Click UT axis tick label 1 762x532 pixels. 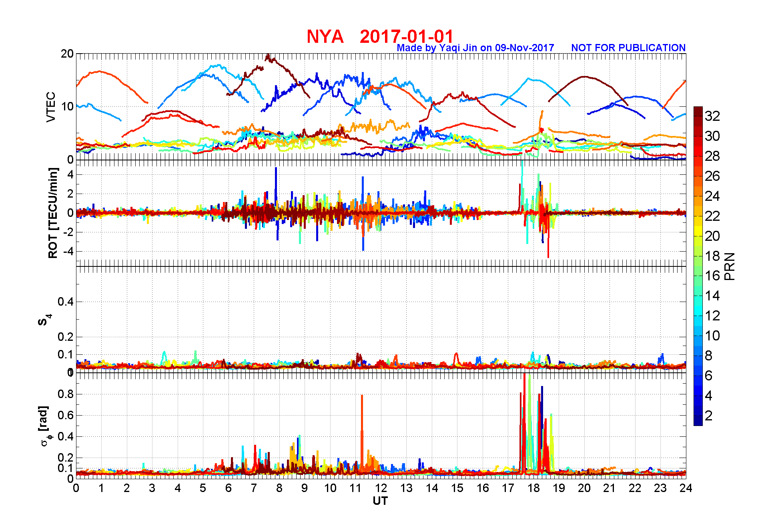click(x=101, y=488)
